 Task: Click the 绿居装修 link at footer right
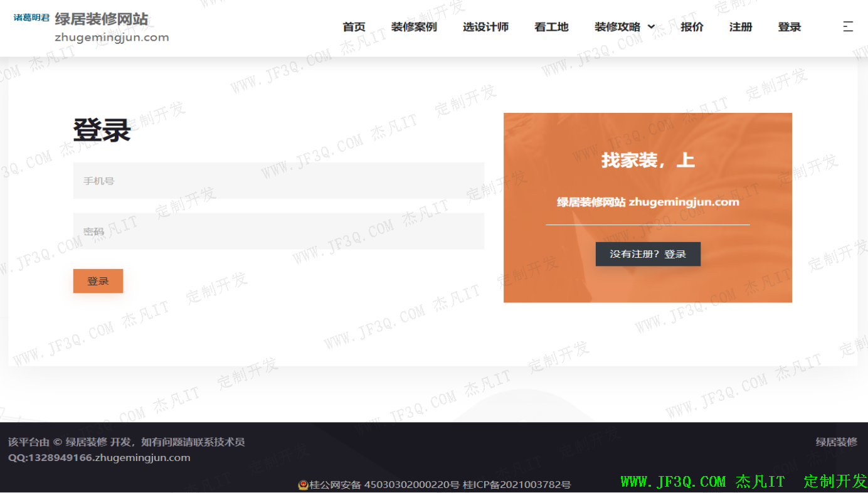(836, 442)
